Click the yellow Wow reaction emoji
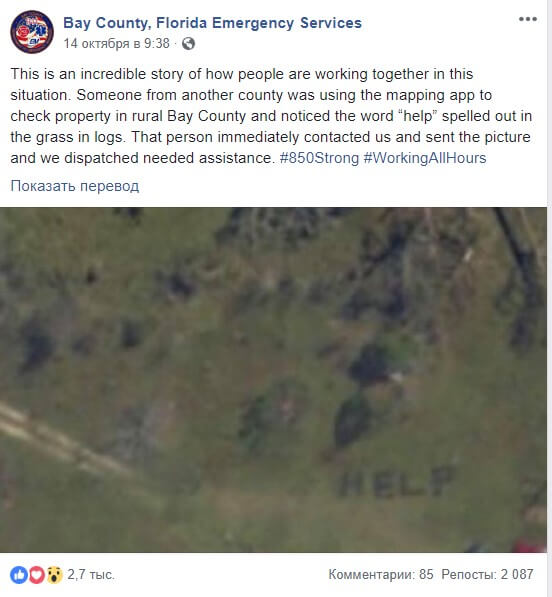 55,575
